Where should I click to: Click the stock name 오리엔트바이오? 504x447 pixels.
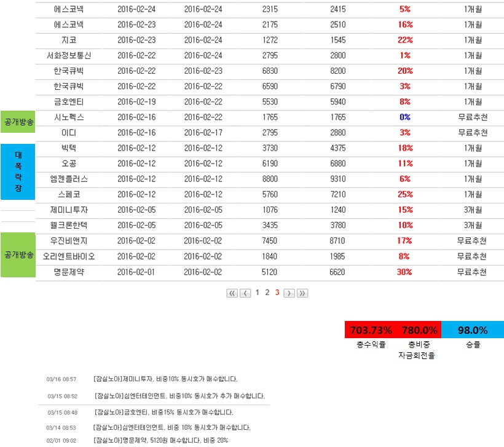coord(69,256)
